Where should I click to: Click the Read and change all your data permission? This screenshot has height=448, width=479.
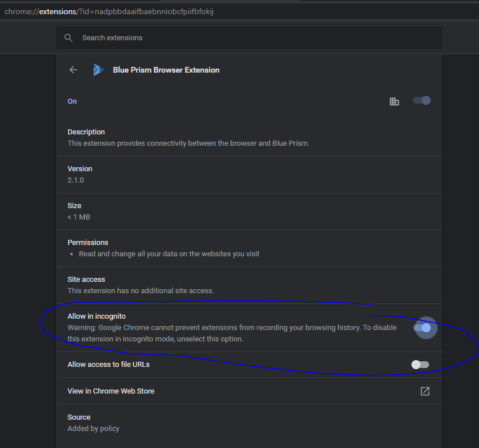[169, 254]
